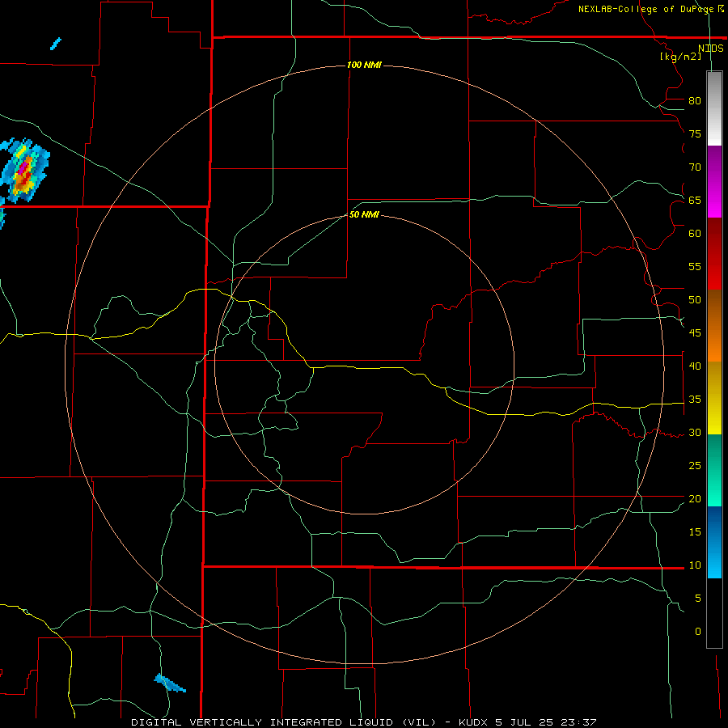Click the 15 value on the color scale
The height and width of the screenshot is (728, 728).
695,532
